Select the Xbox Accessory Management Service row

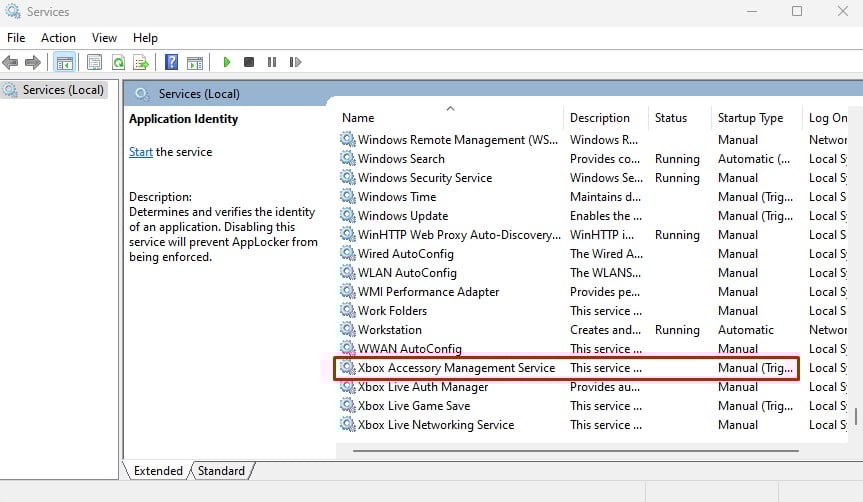456,368
